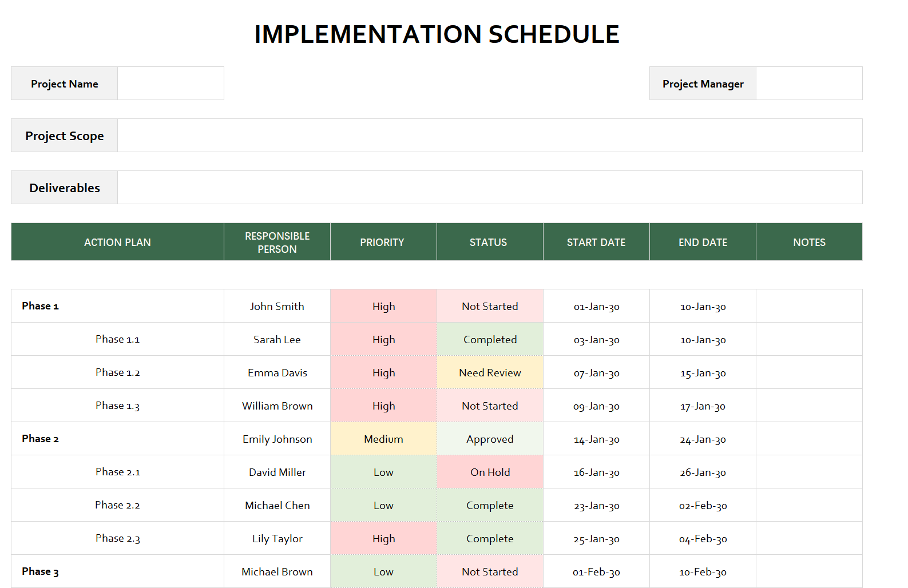Select the Phase 2.3 action plan cell
908x588 pixels.
click(117, 538)
